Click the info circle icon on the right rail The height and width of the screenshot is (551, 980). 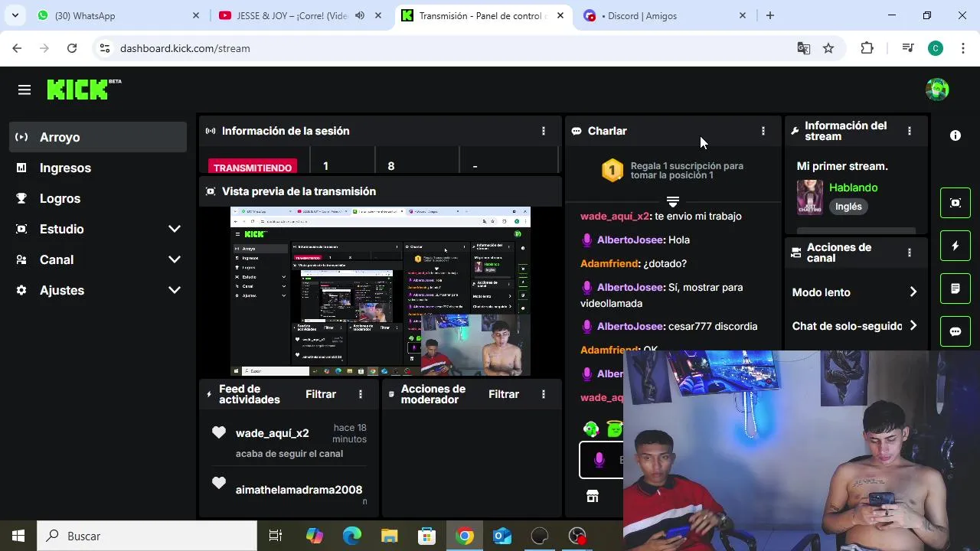[x=955, y=135]
